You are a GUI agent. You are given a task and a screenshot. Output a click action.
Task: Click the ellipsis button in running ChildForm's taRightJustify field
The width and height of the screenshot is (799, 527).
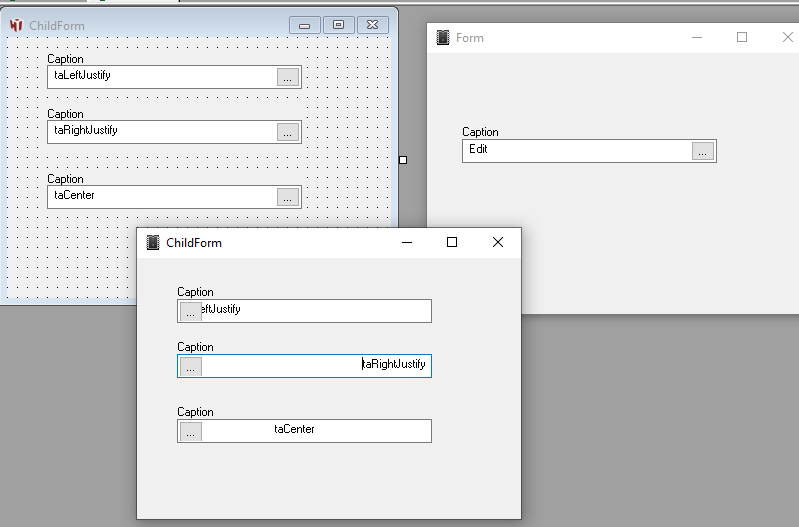191,366
